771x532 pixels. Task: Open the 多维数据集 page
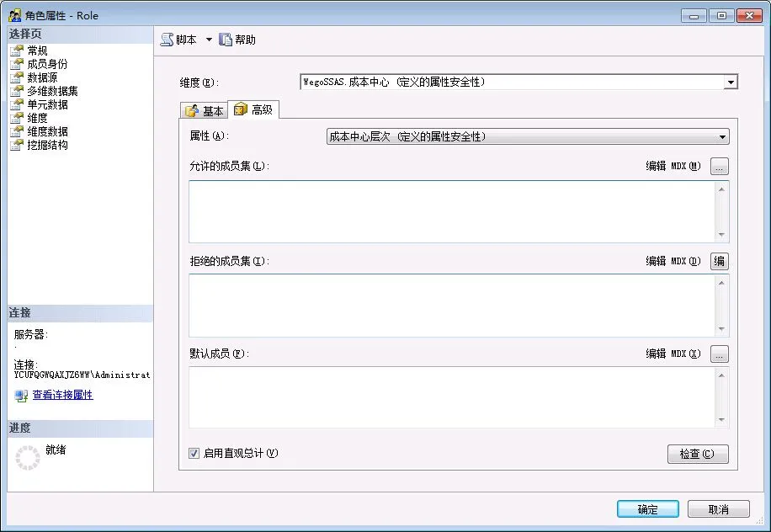(x=53, y=91)
